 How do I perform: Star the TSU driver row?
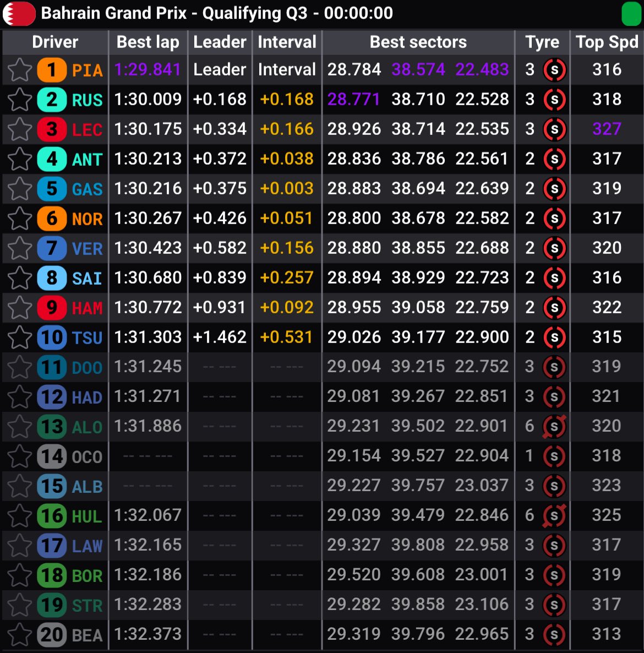[x=20, y=338]
